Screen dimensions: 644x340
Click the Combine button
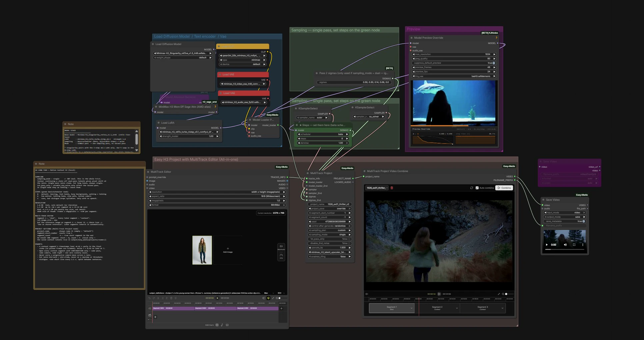504,188
